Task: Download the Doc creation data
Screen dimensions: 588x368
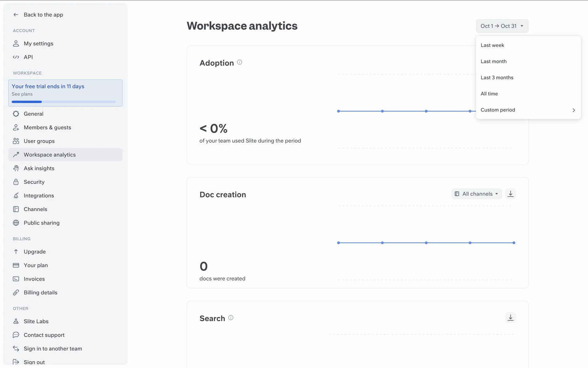Action: pyautogui.click(x=510, y=194)
